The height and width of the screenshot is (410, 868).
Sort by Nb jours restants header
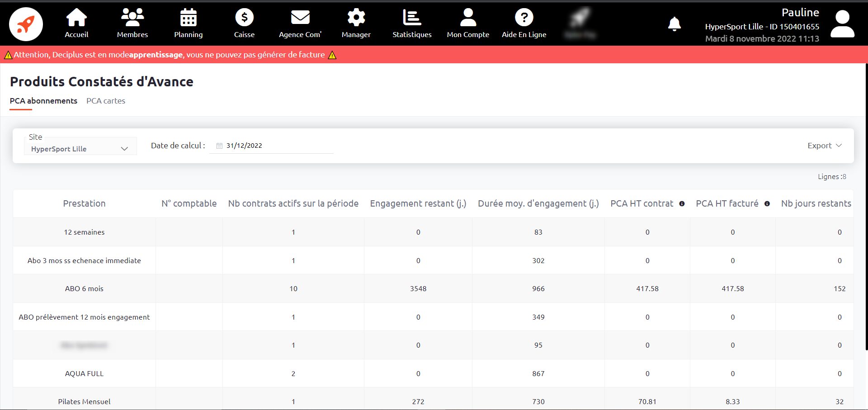click(816, 203)
